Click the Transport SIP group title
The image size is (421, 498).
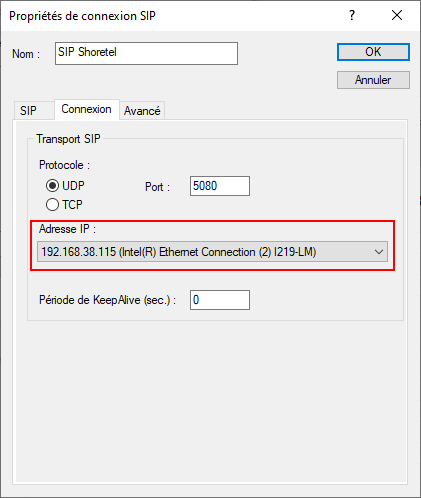68,139
